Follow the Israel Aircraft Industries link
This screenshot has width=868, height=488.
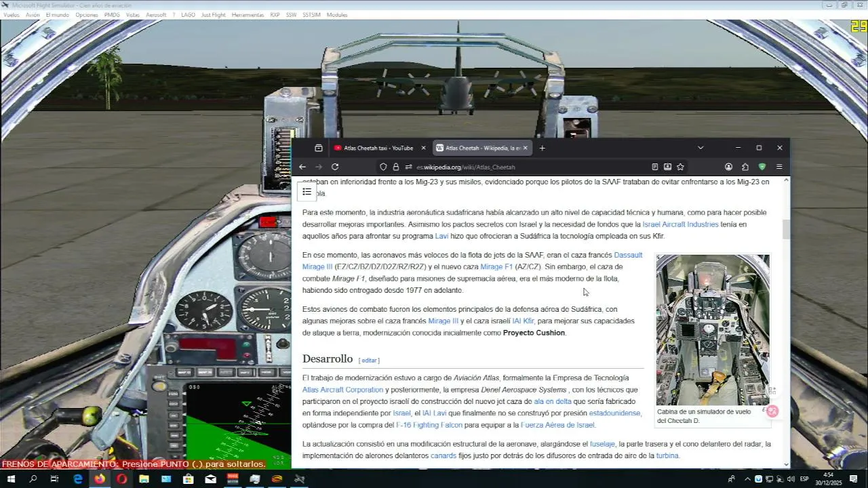680,224
